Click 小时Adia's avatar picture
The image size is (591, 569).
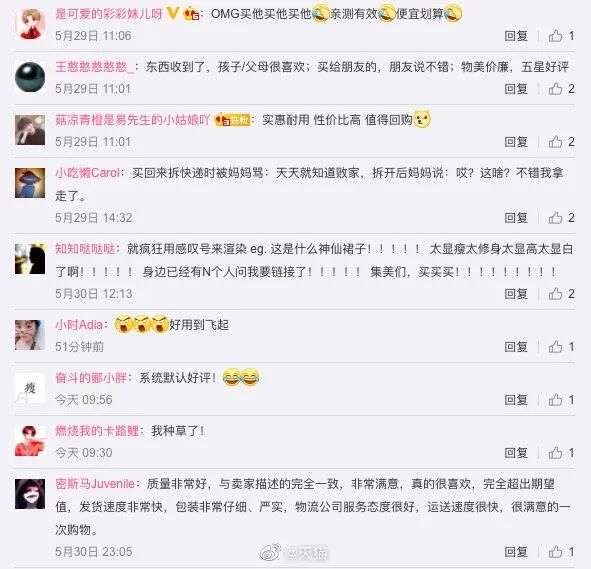click(30, 335)
